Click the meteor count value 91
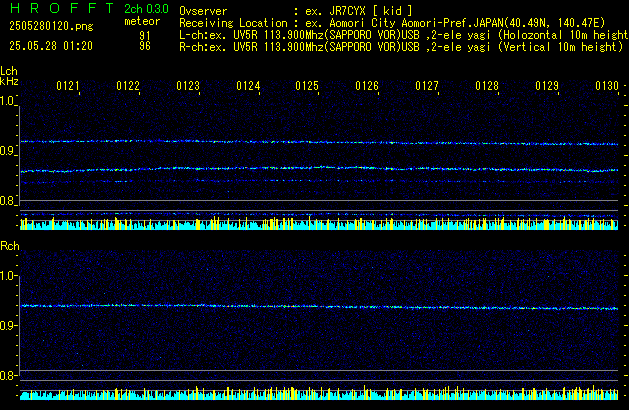The image size is (629, 410). point(145,35)
